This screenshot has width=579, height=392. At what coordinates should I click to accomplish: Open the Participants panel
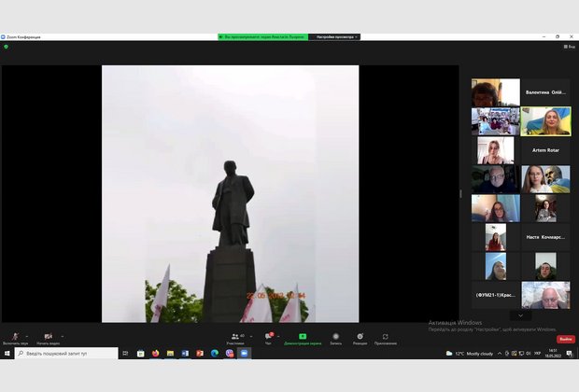click(x=235, y=337)
